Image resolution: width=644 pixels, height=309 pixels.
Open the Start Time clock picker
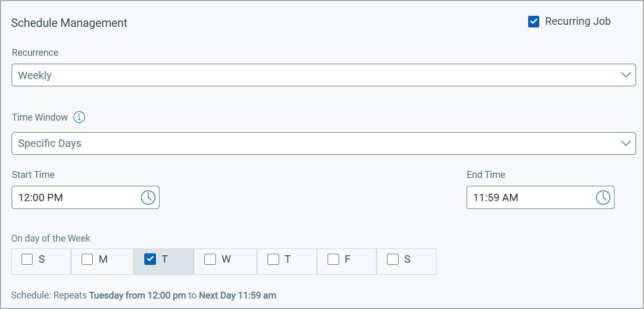pos(148,197)
